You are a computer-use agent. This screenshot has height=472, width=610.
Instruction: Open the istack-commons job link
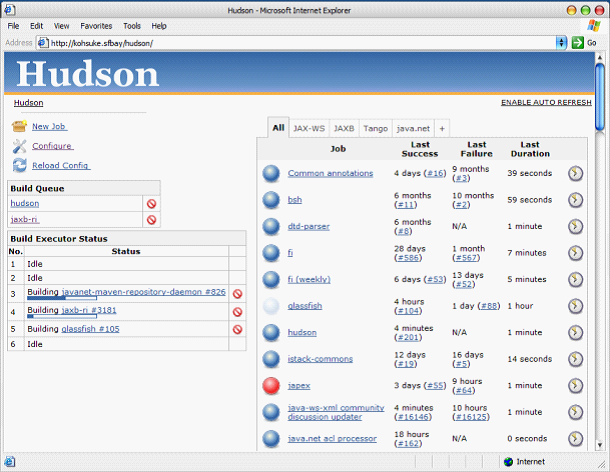tap(320, 359)
